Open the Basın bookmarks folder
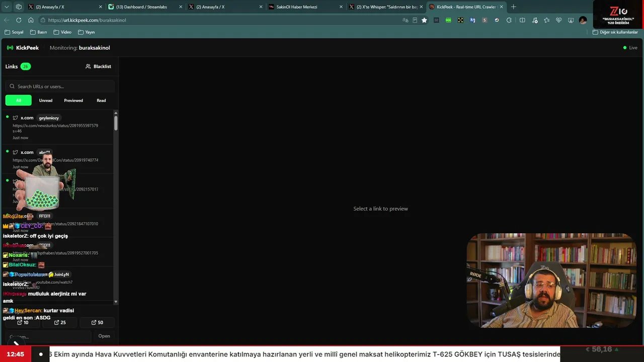 (x=39, y=32)
